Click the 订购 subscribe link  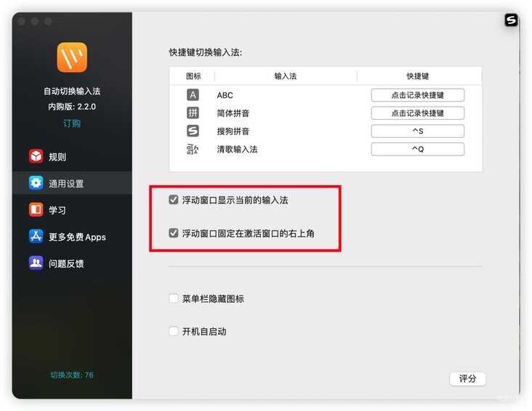point(72,123)
